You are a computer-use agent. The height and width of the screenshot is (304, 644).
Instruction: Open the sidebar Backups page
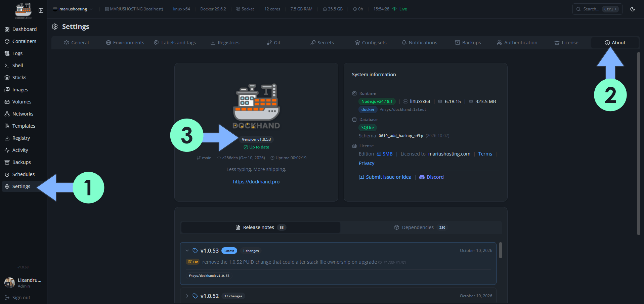[x=24, y=162]
